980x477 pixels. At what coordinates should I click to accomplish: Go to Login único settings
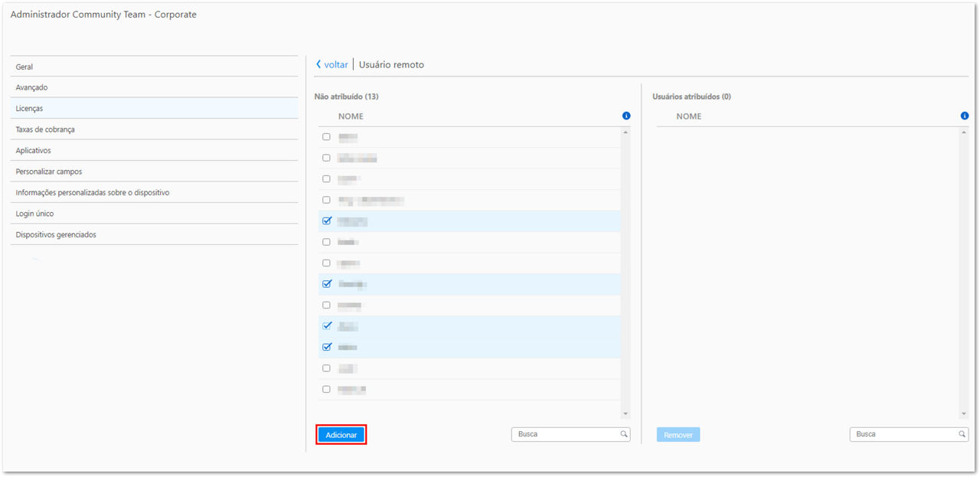[154, 214]
